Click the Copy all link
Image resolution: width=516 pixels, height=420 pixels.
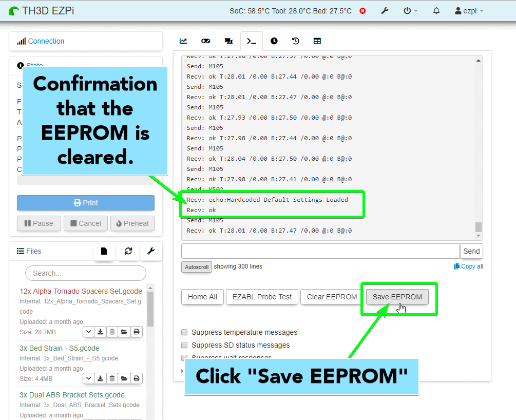point(469,266)
